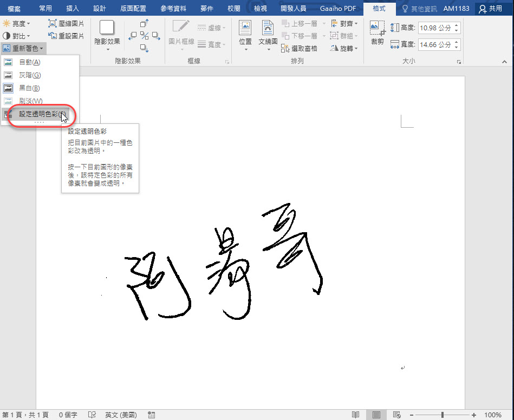
Task: Click the 高度 (Height) input field
Action: point(435,28)
